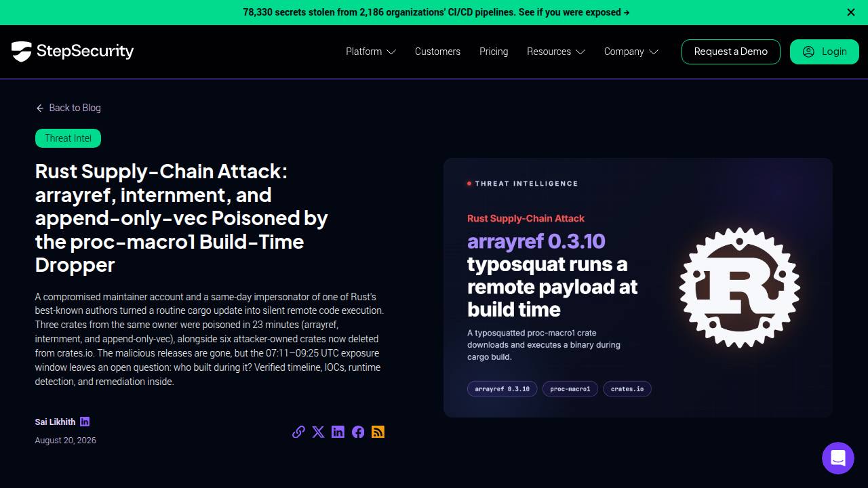Copy the article link via the chain icon
This screenshot has width=868, height=488.
tap(298, 432)
